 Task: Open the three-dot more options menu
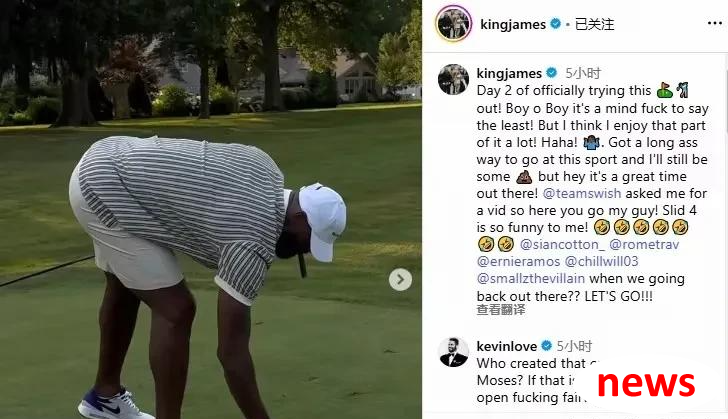pos(714,24)
